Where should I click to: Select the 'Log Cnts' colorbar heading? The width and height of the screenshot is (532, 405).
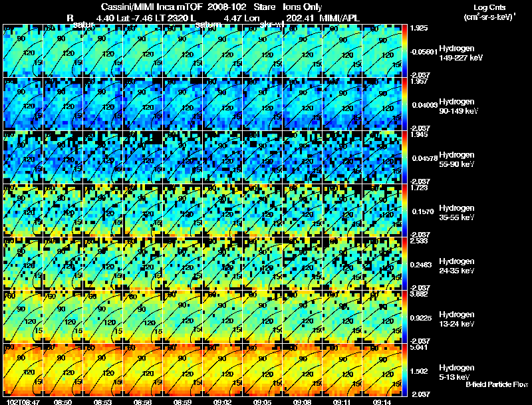coord(489,7)
